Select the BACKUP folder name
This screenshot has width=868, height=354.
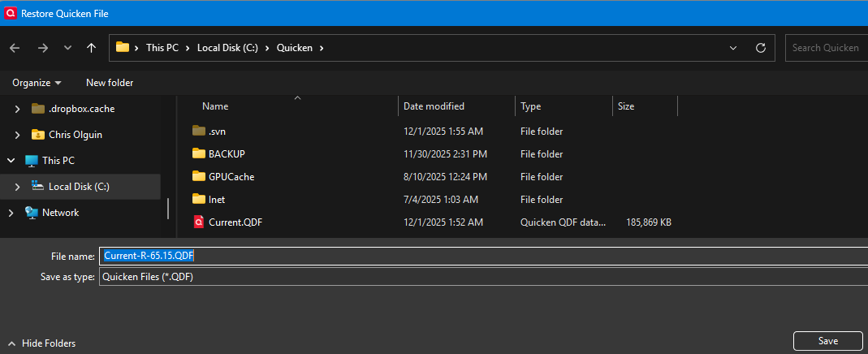coord(227,154)
